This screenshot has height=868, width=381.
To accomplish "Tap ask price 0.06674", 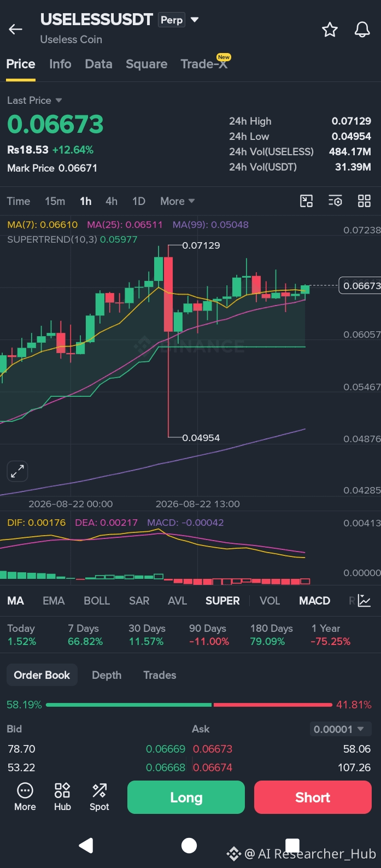I will tap(213, 767).
